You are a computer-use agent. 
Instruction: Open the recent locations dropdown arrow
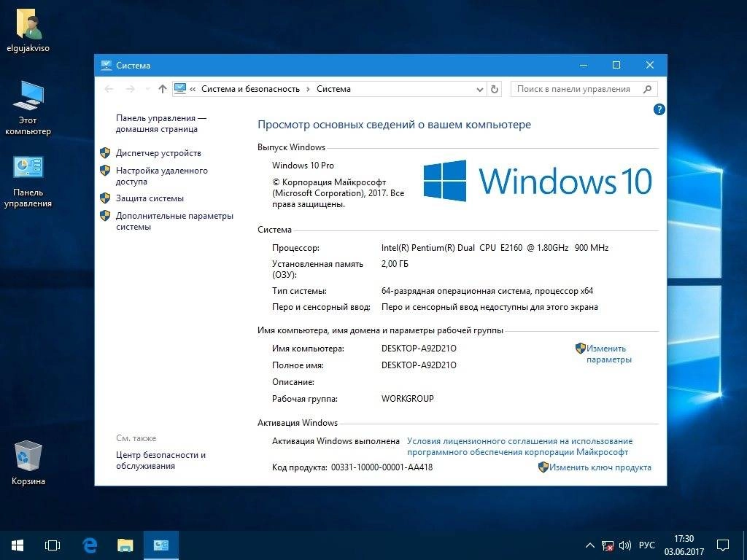coord(147,89)
